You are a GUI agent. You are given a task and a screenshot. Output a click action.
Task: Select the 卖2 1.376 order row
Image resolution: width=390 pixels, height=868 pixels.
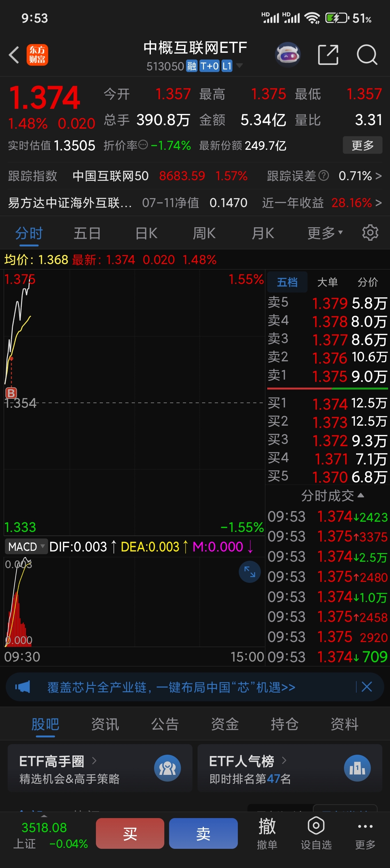327,358
